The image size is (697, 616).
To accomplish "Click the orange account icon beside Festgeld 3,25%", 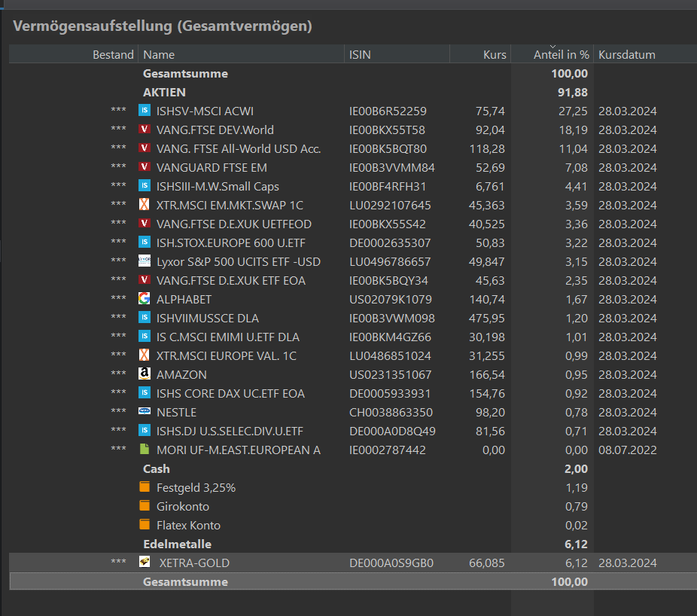I will [145, 486].
